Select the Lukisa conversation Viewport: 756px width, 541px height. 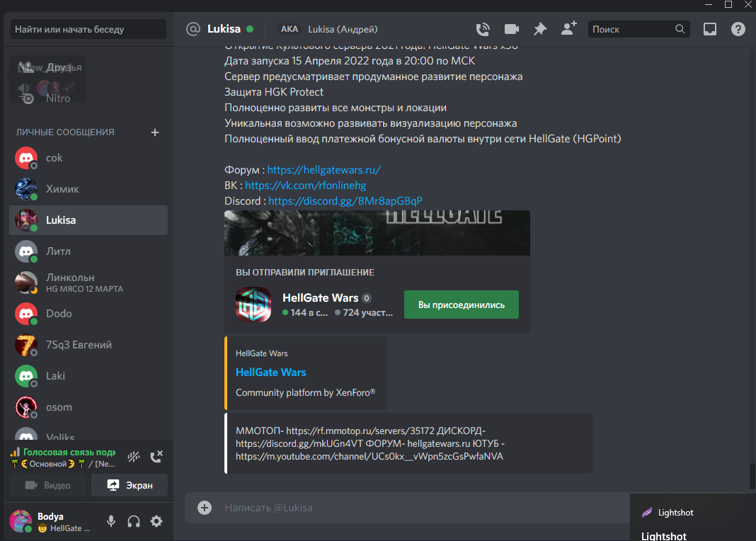[88, 220]
